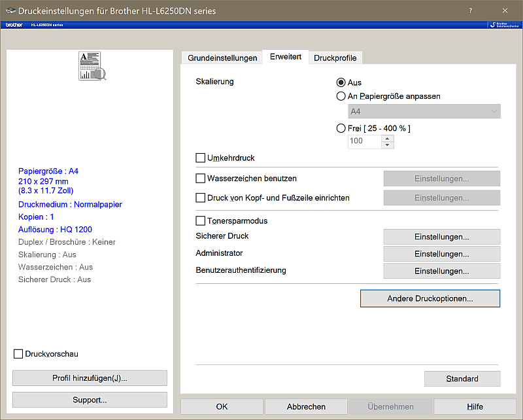Enable the Umkehrdruck checkbox
Image resolution: width=523 pixels, height=420 pixels.
pos(200,158)
